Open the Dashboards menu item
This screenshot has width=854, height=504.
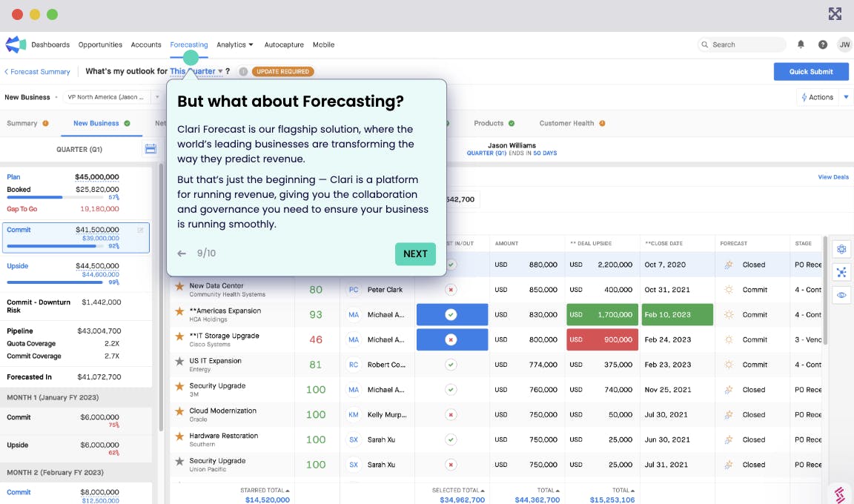pyautogui.click(x=50, y=44)
